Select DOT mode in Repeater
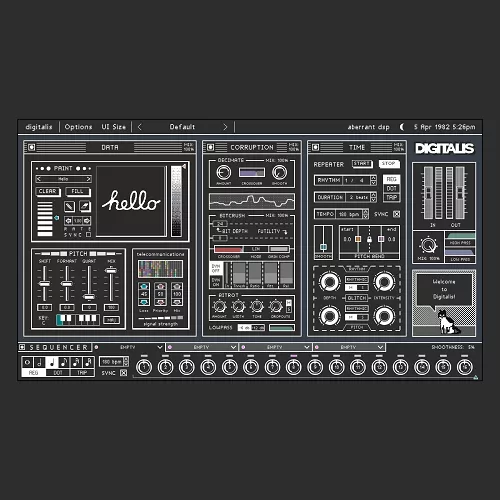Screen dimensions: 500x500 (x=391, y=188)
